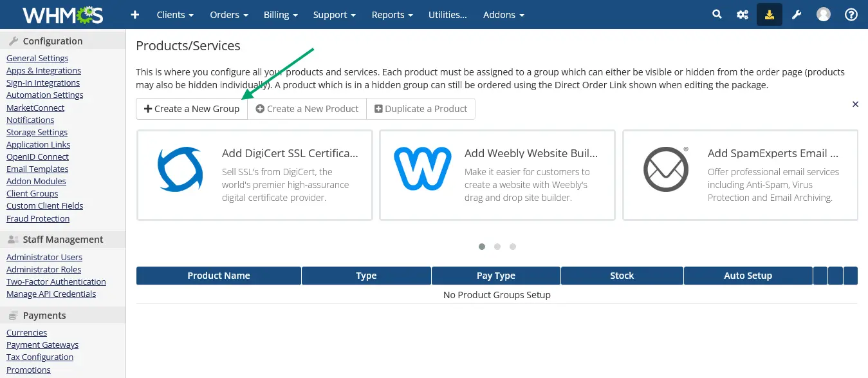This screenshot has width=868, height=378.
Task: Open Fraud Protection link
Action: [x=38, y=218]
